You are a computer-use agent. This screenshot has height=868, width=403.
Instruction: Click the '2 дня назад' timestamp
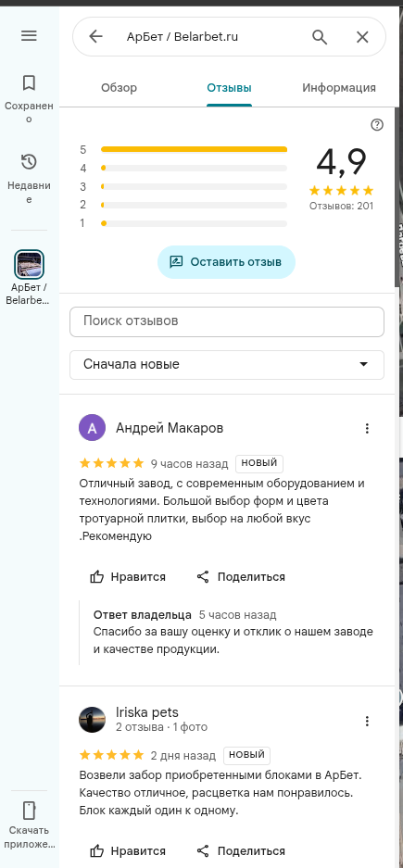pos(183,755)
